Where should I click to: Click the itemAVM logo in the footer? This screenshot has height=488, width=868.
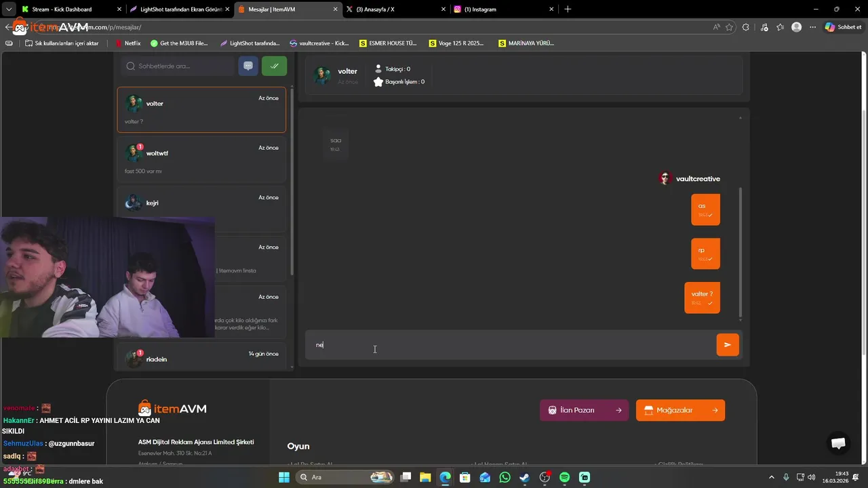pyautogui.click(x=172, y=408)
